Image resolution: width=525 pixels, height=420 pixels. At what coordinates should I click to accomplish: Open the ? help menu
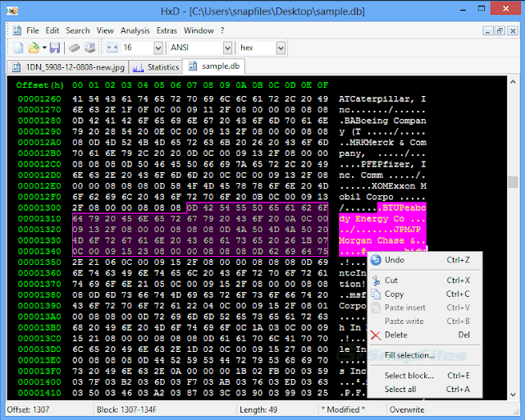[x=222, y=30]
